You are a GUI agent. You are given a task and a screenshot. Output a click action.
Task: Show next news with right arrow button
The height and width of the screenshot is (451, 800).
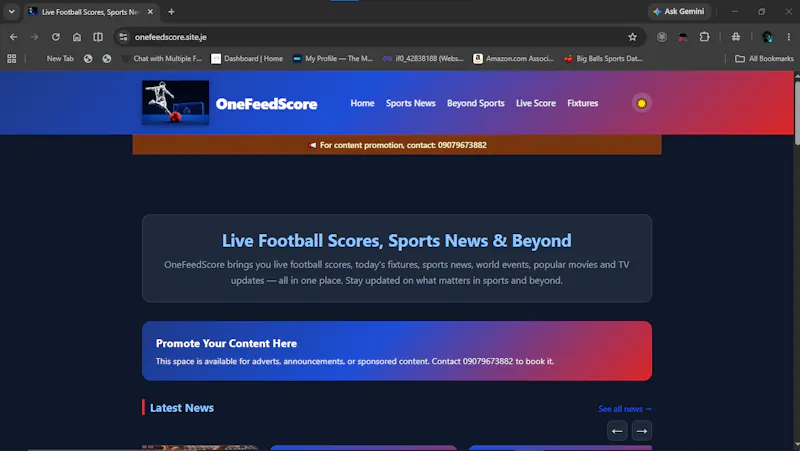point(642,431)
